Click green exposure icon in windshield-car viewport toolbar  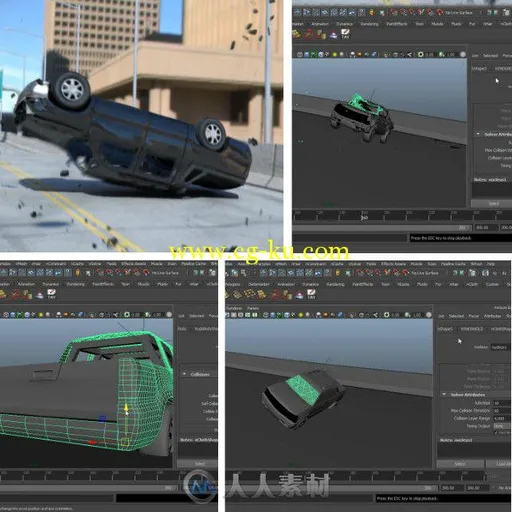(x=386, y=315)
